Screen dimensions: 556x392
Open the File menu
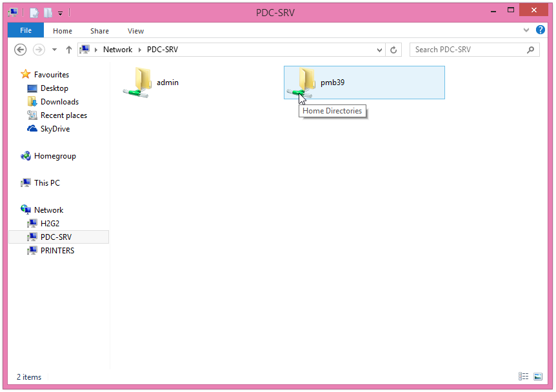[26, 30]
